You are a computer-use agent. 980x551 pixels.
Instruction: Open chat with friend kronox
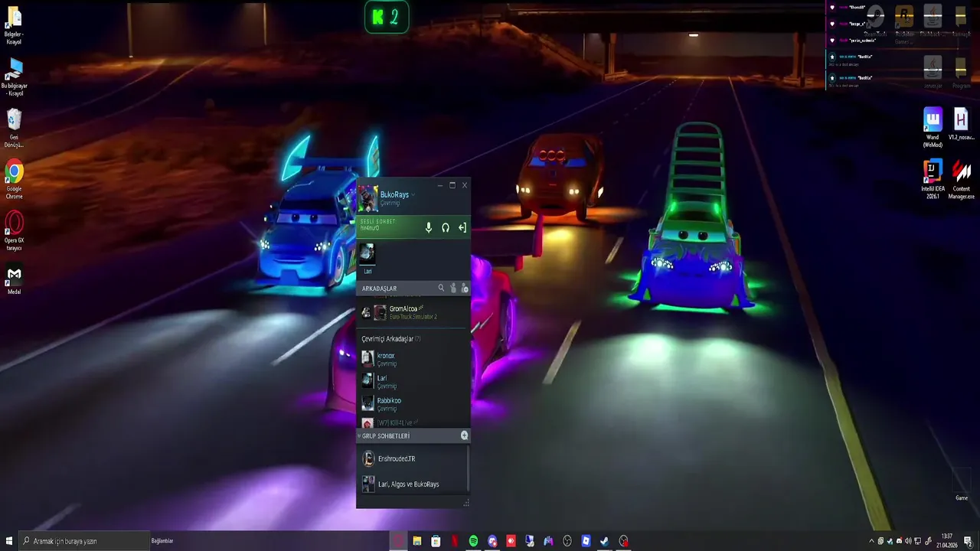(x=413, y=359)
